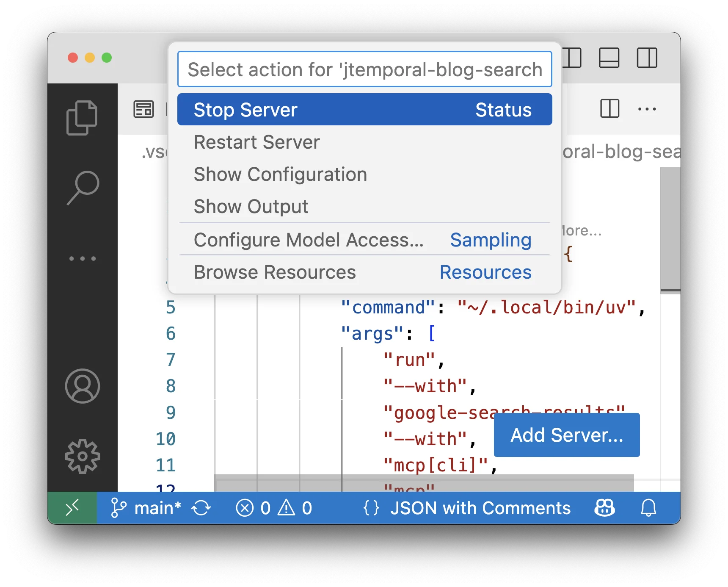The height and width of the screenshot is (587, 728).
Task: Open the Accounts icon in activity bar
Action: coord(83,386)
